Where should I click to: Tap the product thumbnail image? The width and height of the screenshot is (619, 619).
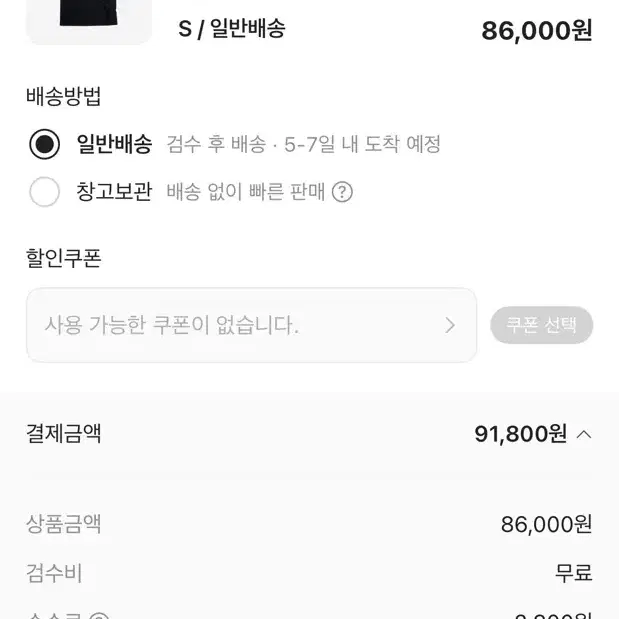[x=89, y=22]
